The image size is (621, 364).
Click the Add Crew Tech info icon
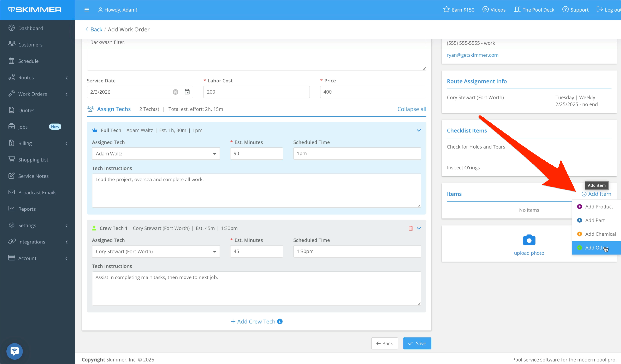click(280, 321)
